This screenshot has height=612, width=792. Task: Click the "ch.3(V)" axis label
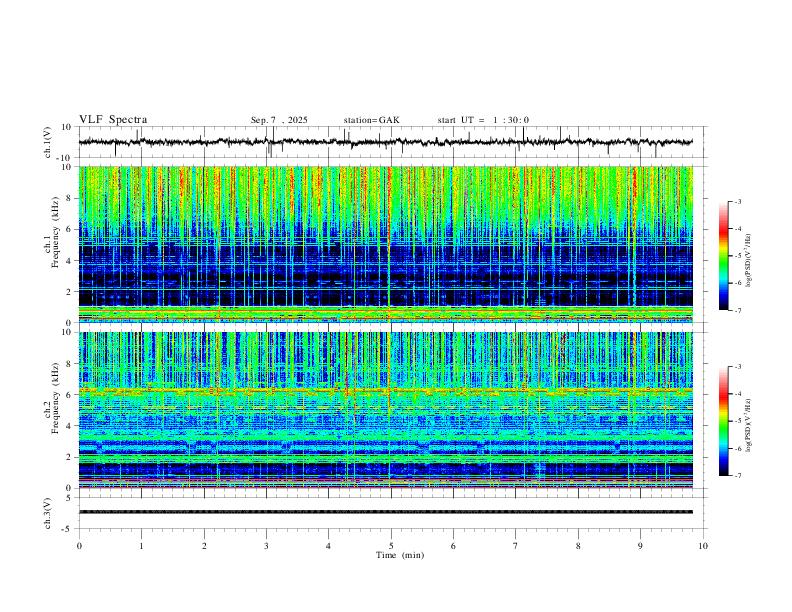[x=48, y=513]
